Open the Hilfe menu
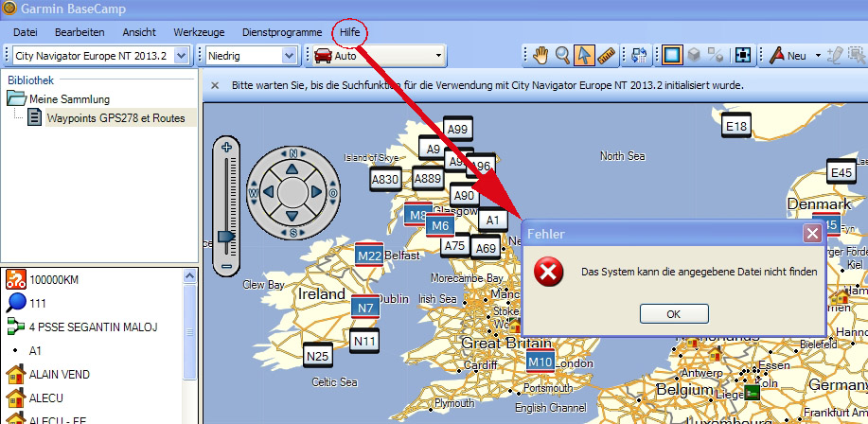The width and height of the screenshot is (868, 424). [x=350, y=33]
